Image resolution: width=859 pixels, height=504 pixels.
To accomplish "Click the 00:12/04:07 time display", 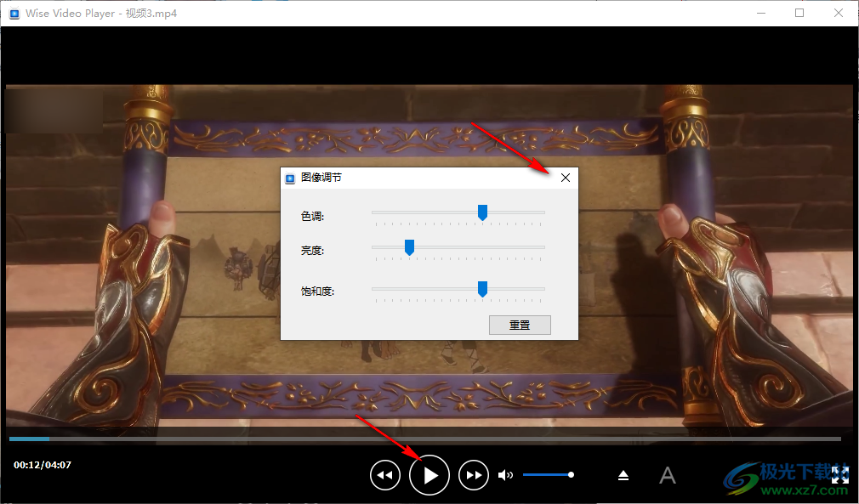I will point(43,465).
